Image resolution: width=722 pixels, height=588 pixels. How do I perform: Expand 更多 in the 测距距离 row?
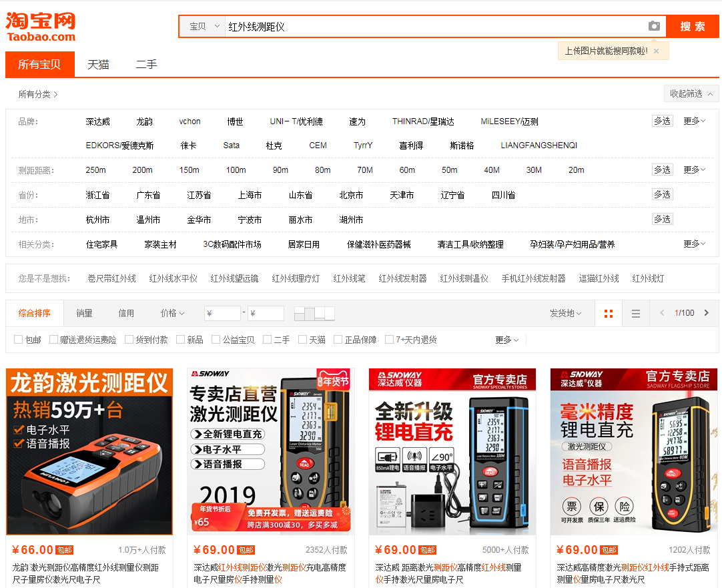[x=695, y=170]
